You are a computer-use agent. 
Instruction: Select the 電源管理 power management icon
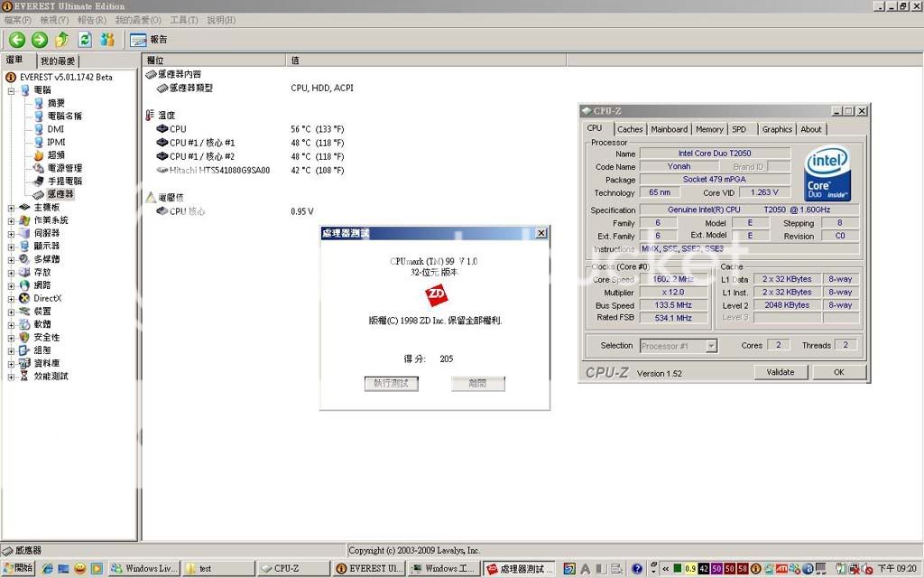tap(39, 168)
